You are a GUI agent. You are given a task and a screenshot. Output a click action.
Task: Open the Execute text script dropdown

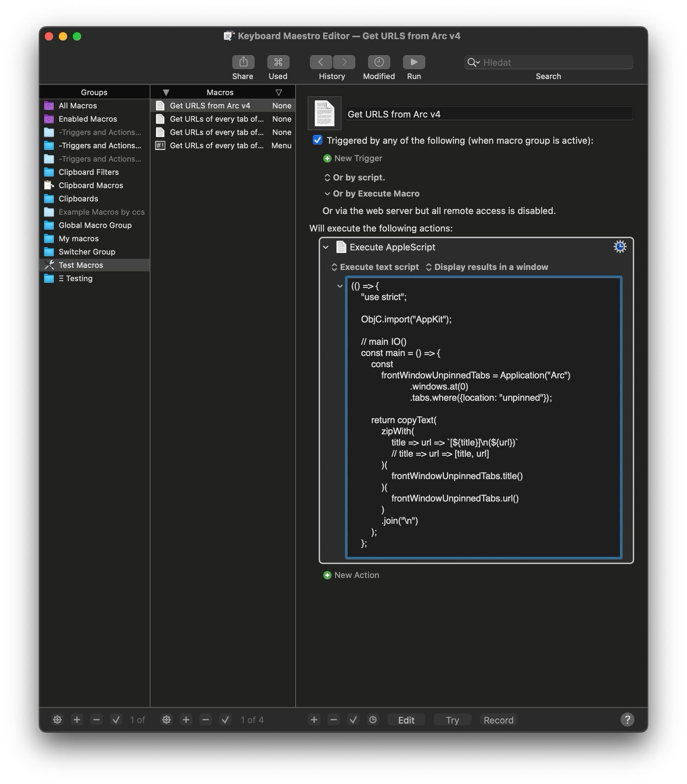click(x=375, y=267)
